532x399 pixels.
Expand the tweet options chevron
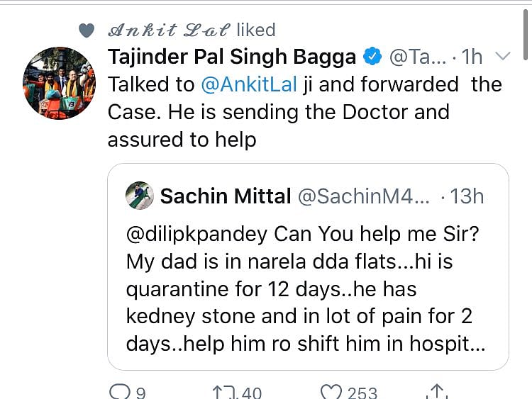tap(502, 56)
